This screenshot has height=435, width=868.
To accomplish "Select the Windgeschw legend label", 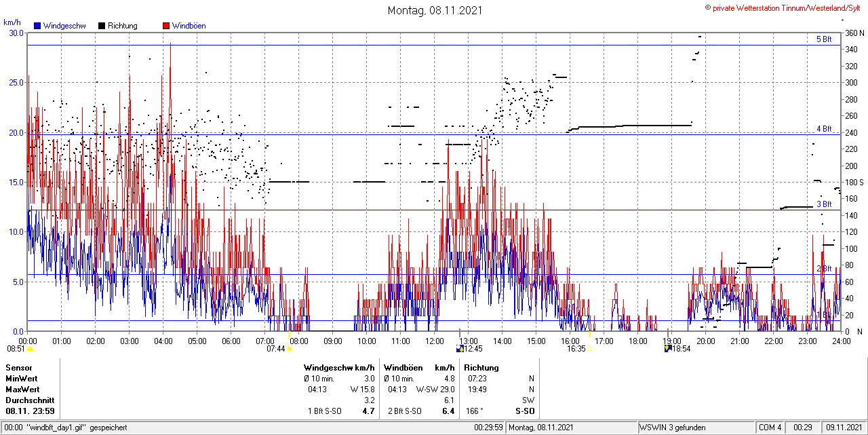I will (64, 26).
